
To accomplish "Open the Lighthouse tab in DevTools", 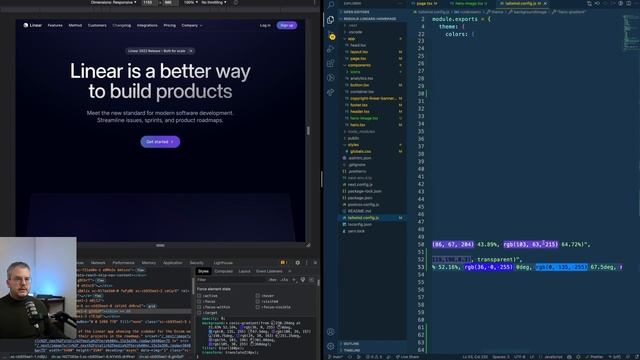I will (x=223, y=263).
